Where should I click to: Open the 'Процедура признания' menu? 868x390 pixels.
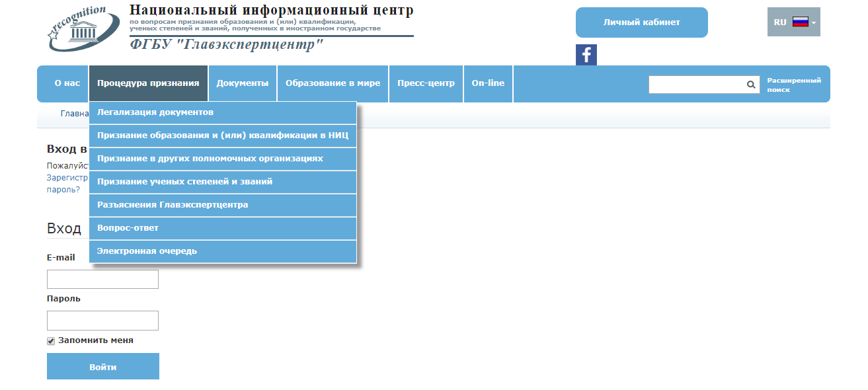[x=148, y=83]
